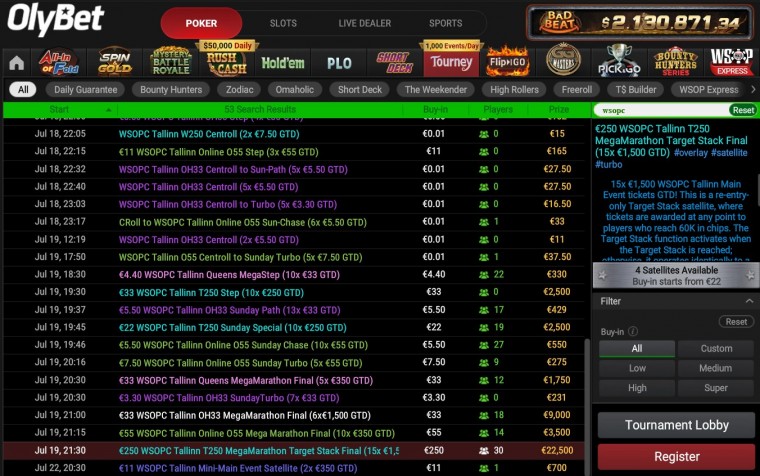Select the Short Deck filter chip
Viewport: 760px width, 476px height.
click(x=360, y=89)
